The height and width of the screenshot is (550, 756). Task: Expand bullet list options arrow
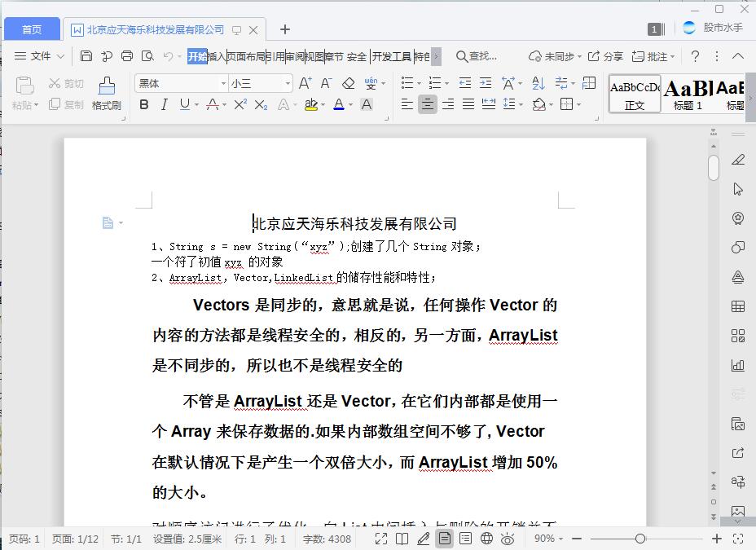tap(419, 84)
